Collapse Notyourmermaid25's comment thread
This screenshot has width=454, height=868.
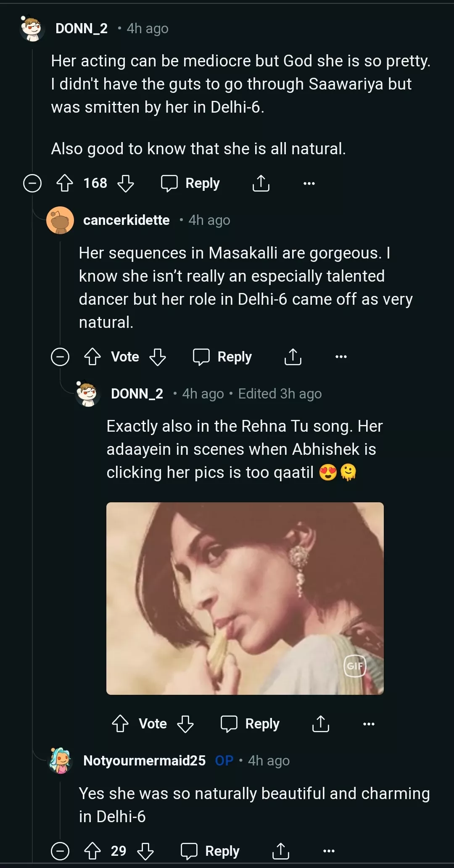pos(60,851)
